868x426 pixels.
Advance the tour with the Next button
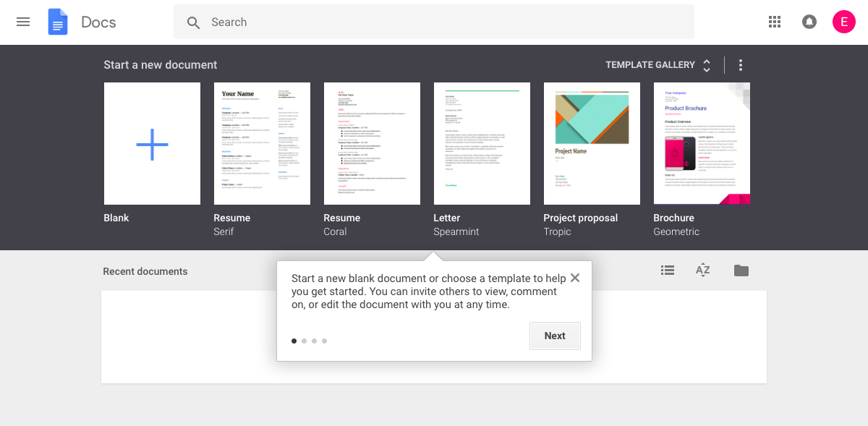pos(555,336)
